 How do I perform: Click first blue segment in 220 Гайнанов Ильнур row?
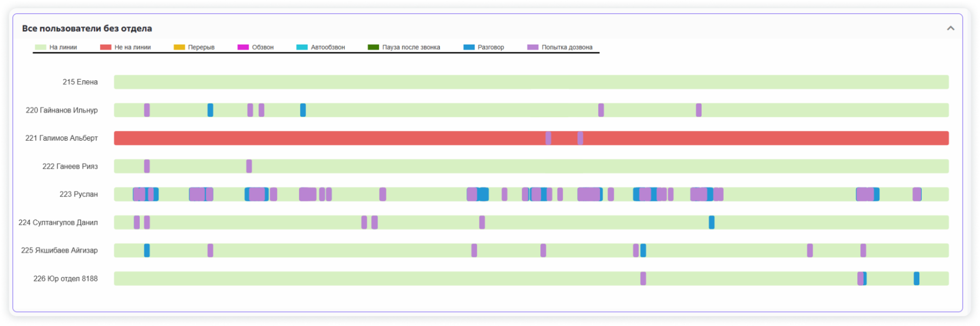tap(210, 110)
